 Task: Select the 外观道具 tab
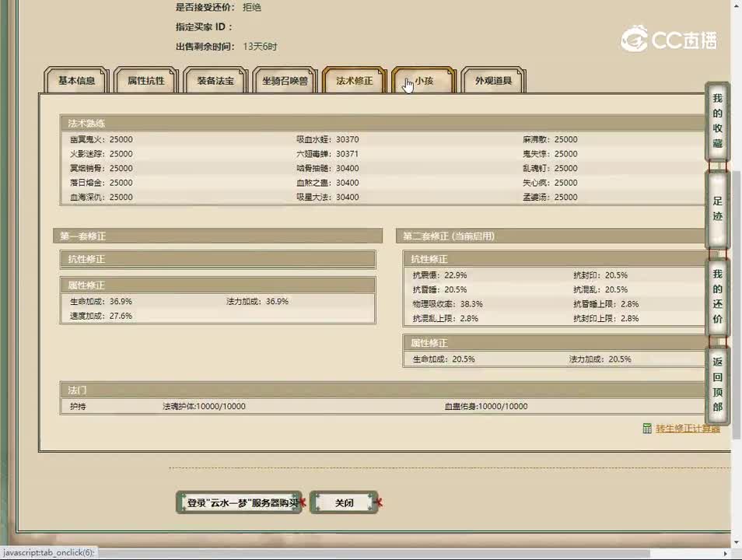(x=493, y=80)
